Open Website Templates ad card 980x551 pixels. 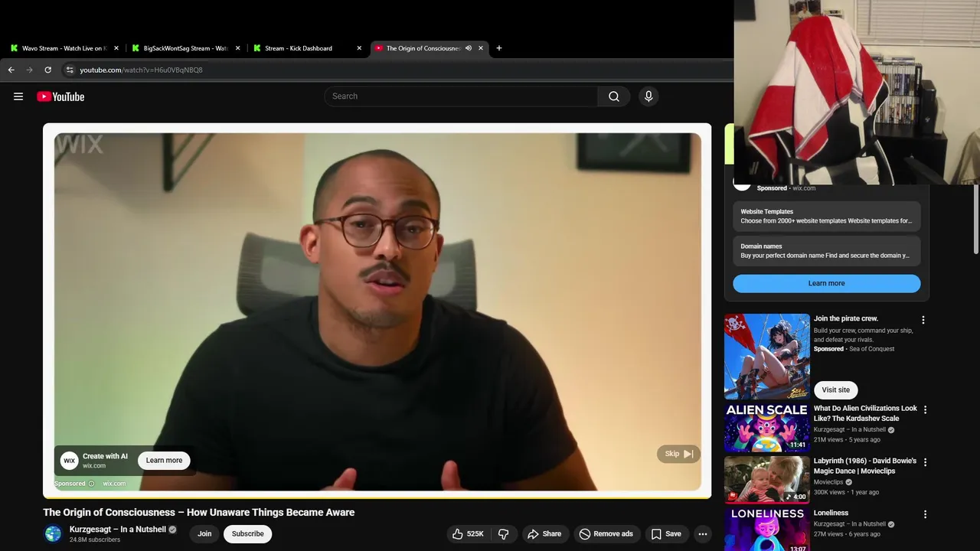click(x=826, y=216)
